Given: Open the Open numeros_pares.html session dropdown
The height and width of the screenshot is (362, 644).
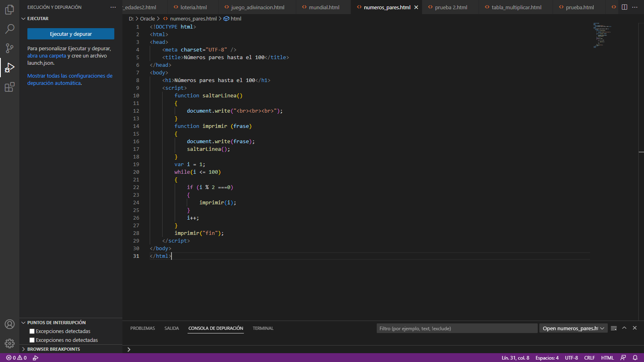Looking at the screenshot, I should click(x=573, y=328).
